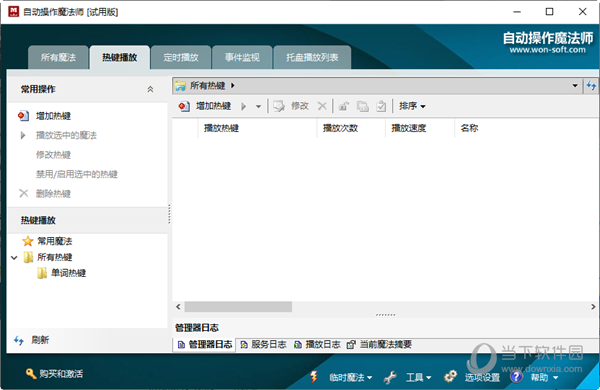This screenshot has width=600, height=390.
Task: Open 选项设置
Action: [x=482, y=377]
